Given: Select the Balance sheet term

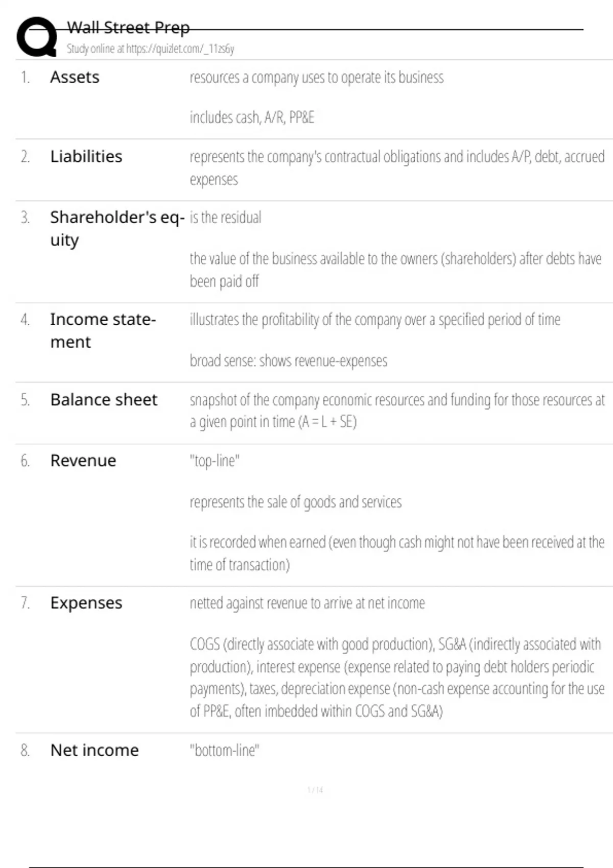Looking at the screenshot, I should 104,399.
